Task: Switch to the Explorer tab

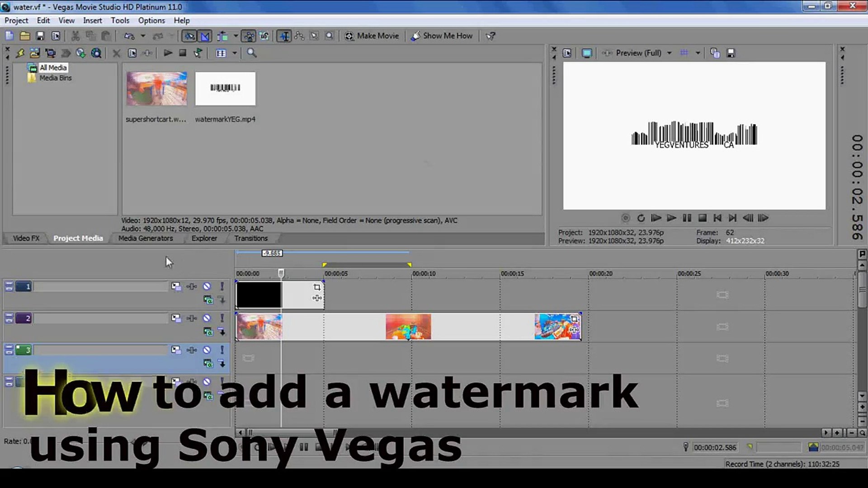Action: pos(204,238)
